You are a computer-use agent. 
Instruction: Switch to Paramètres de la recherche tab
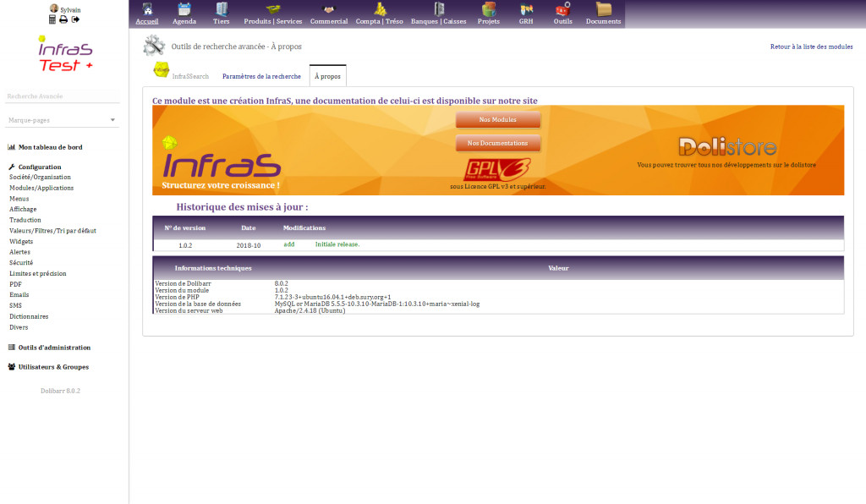point(262,76)
